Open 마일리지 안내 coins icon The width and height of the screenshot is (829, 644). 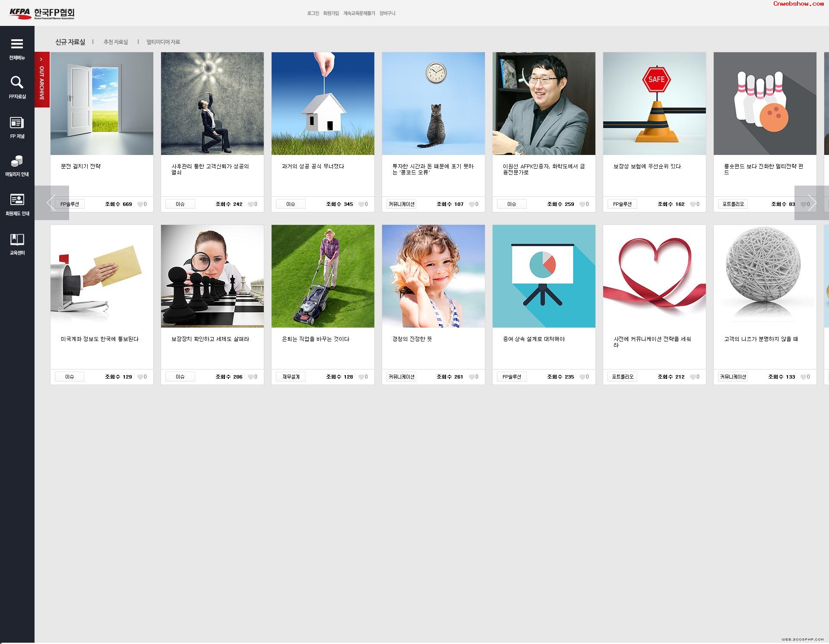tap(17, 161)
